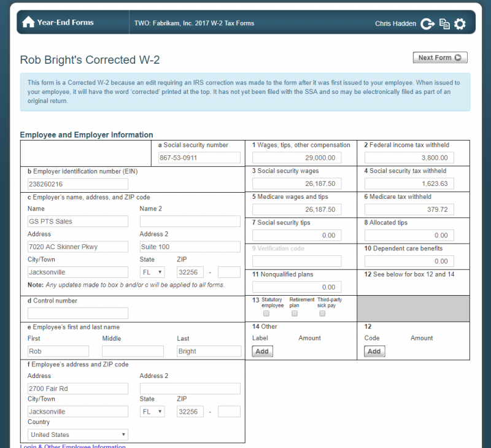
Task: Click Add under box 12 Code
Action: pos(374,351)
